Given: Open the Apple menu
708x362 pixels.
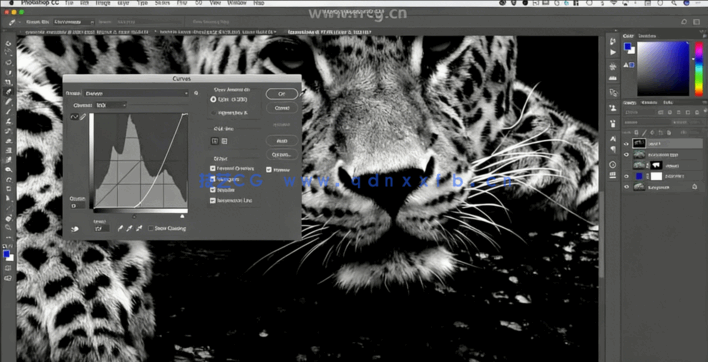Looking at the screenshot, I should point(11,3).
